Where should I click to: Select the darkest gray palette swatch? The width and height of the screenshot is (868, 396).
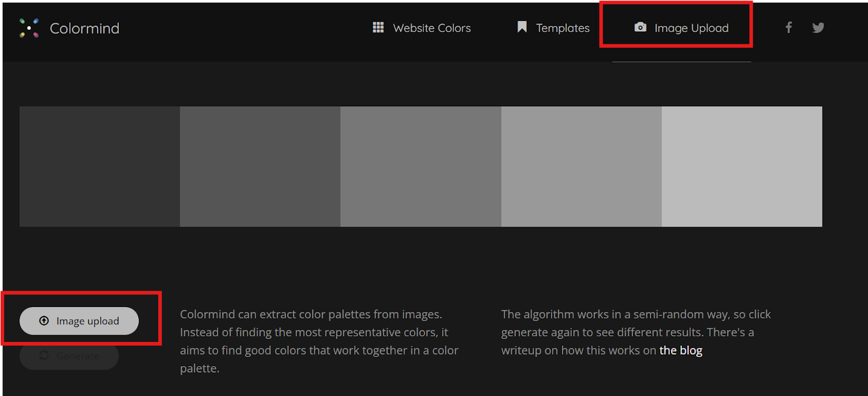[x=99, y=167]
